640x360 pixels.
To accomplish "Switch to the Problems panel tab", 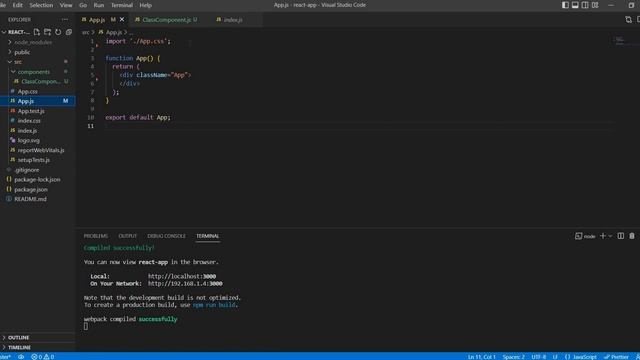I will 96,236.
